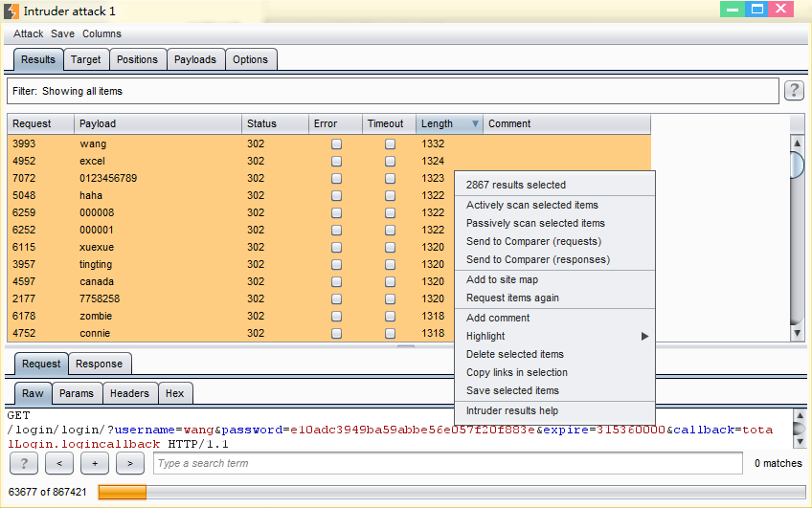
Task: Sort by Payload column header
Action: point(158,123)
